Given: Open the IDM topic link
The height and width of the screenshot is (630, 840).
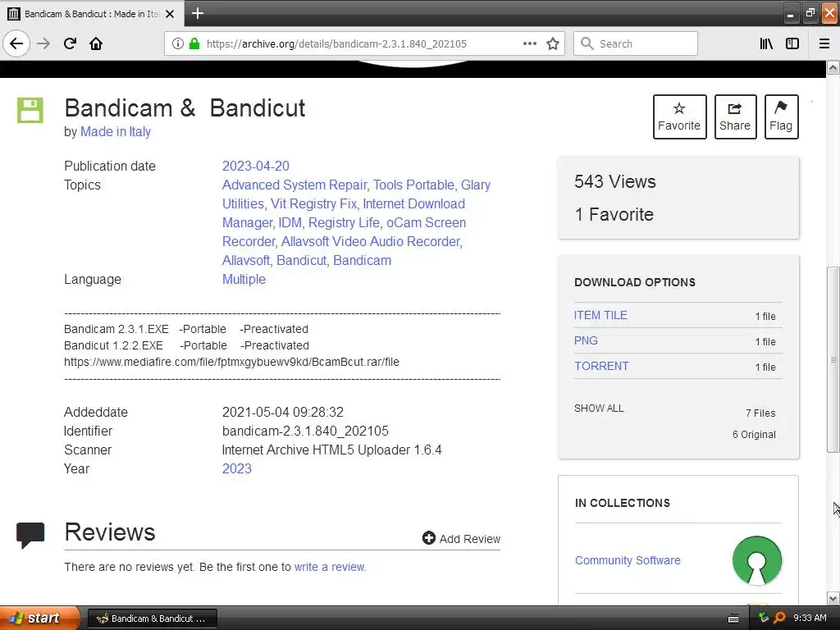Looking at the screenshot, I should pos(290,222).
